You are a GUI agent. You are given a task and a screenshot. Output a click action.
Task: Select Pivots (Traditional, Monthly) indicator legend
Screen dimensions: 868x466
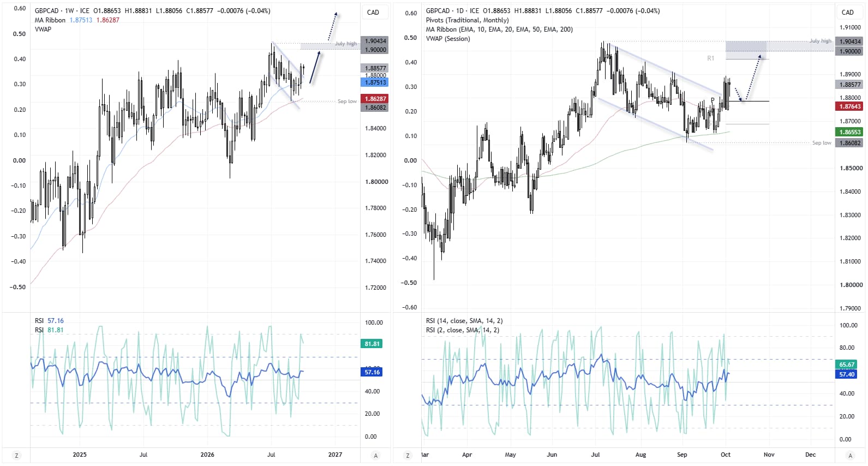(467, 20)
